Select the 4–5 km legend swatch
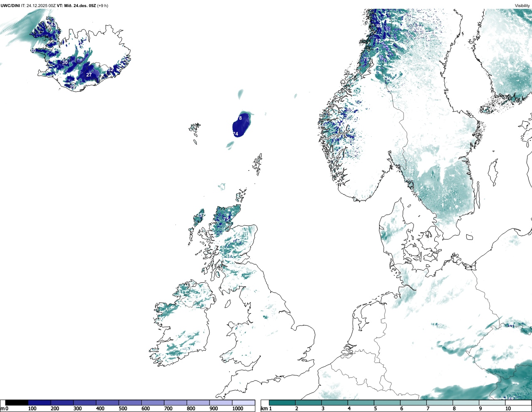This screenshot has width=532, height=412. coord(361,403)
